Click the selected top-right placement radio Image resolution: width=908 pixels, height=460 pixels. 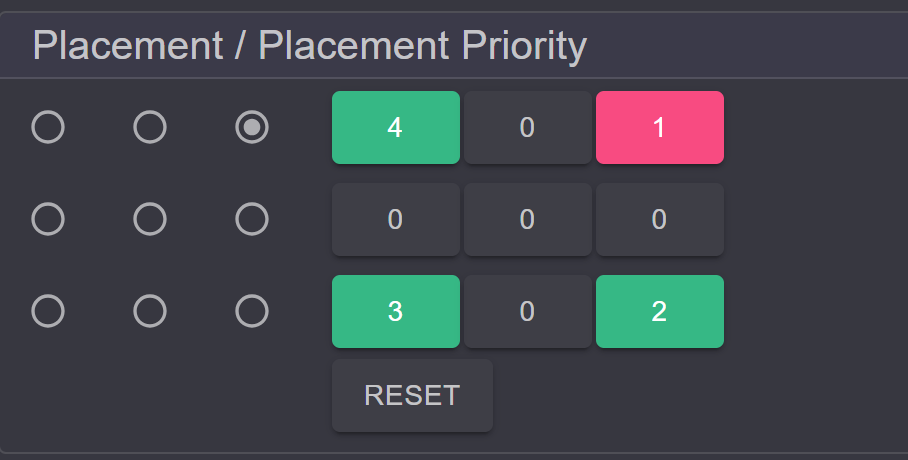tap(252, 127)
